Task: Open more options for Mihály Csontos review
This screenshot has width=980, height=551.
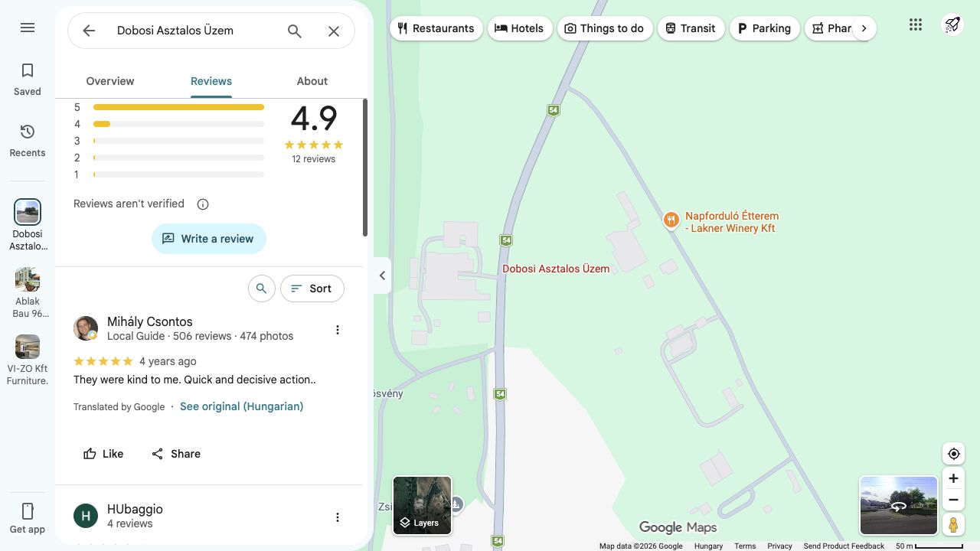Action: (338, 330)
